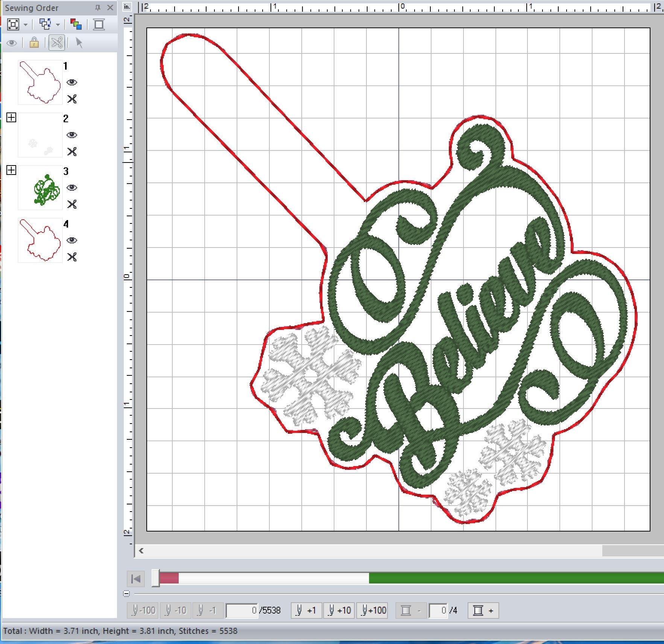
Task: Click the stitch simulator slider handle
Action: coord(155,578)
